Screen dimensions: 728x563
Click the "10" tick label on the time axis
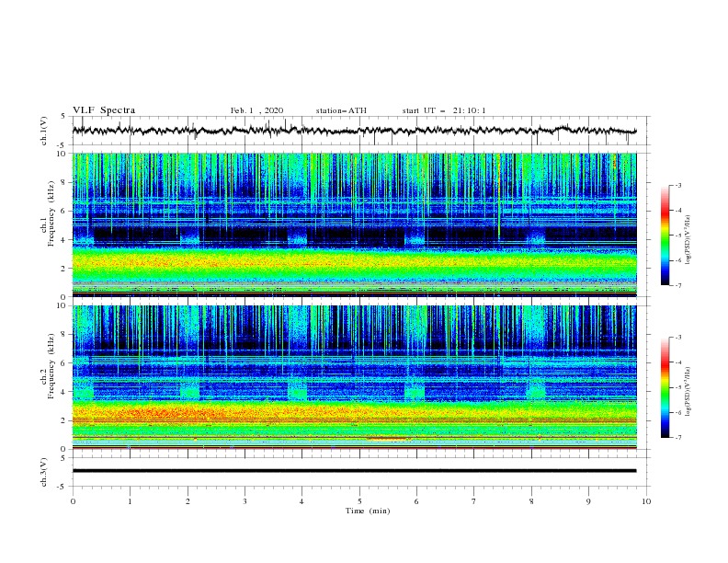(x=646, y=501)
